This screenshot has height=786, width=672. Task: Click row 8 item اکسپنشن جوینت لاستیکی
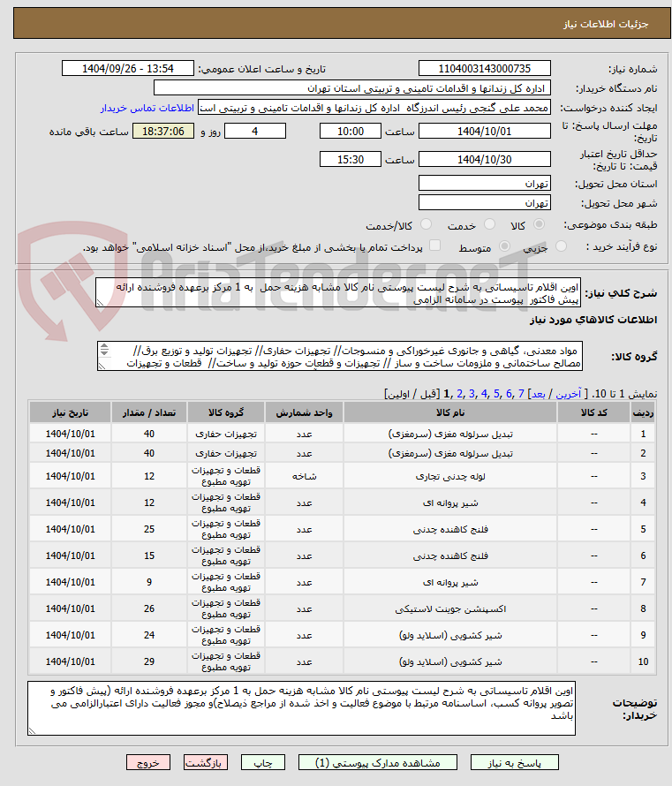pyautogui.click(x=450, y=608)
